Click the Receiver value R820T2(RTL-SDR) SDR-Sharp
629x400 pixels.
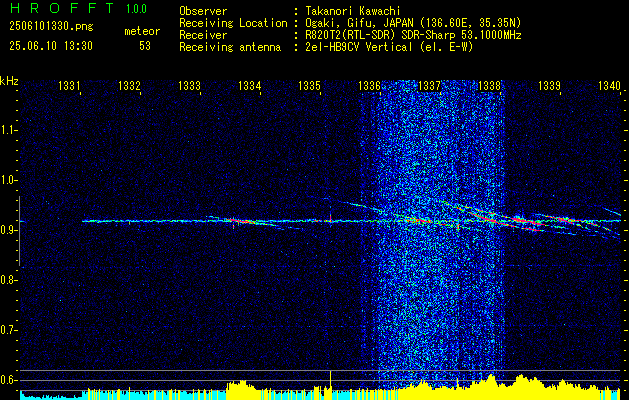point(380,35)
